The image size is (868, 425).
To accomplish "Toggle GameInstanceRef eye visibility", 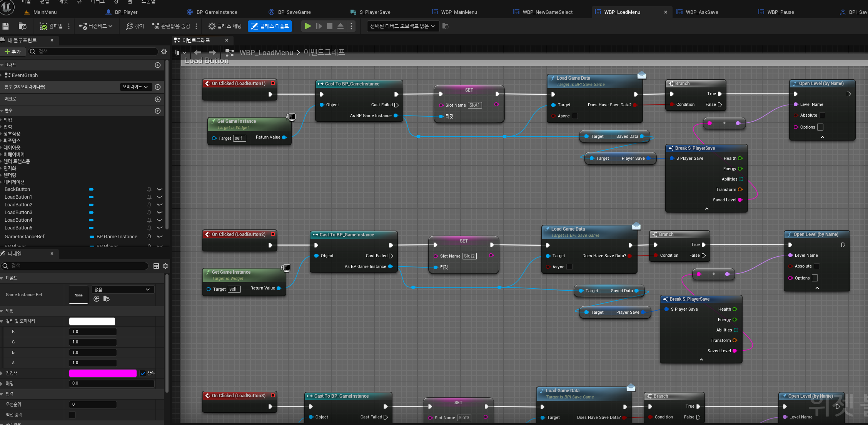I will pyautogui.click(x=160, y=237).
